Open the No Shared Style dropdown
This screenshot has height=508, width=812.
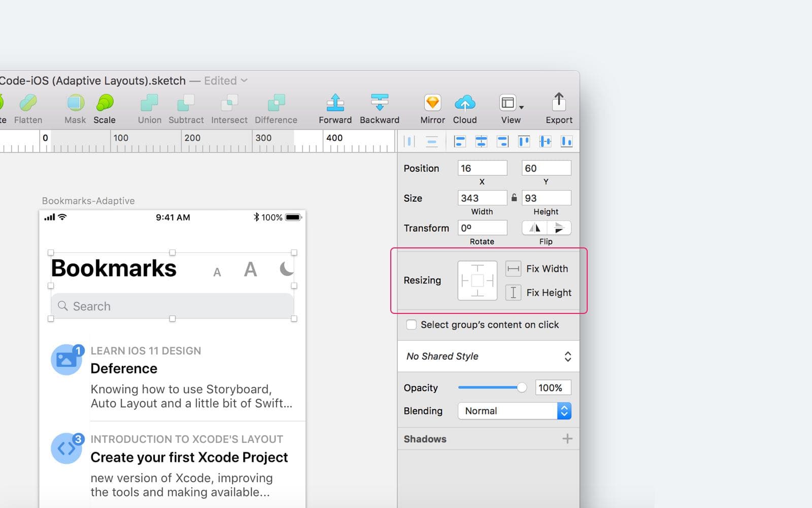489,357
